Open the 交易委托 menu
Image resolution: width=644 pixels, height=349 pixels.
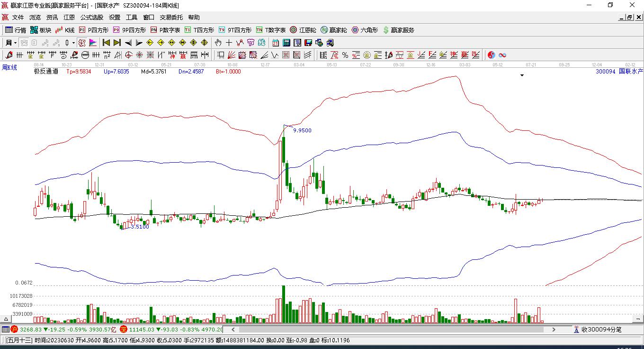tap(171, 17)
